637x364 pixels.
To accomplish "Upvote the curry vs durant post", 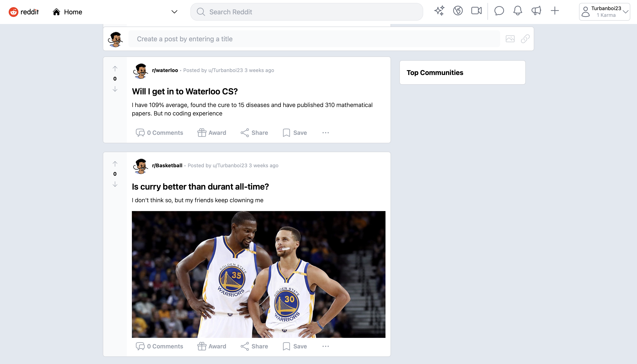I will 115,164.
